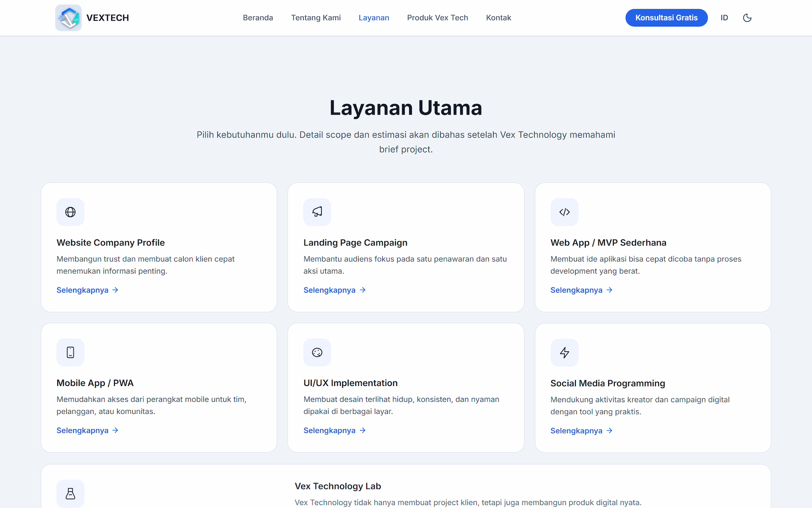Click the smartphone icon for Mobile App / PWA
Screen dimensions: 812x508
pyautogui.click(x=71, y=352)
